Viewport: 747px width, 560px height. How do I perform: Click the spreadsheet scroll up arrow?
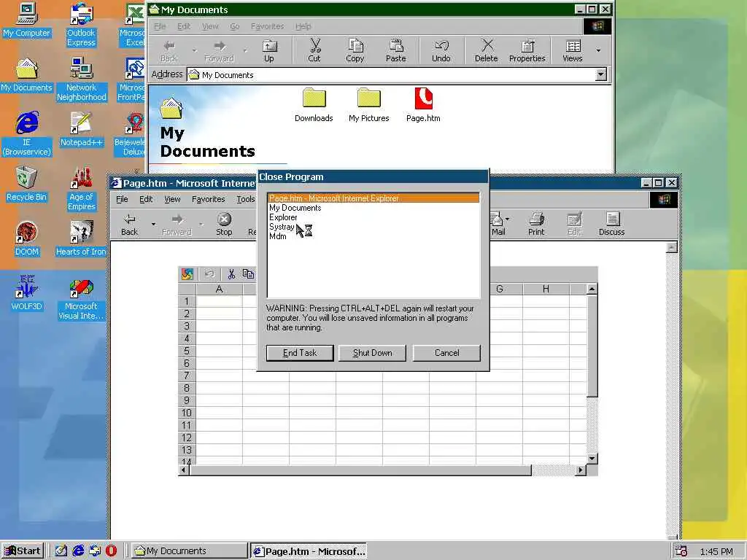point(592,289)
